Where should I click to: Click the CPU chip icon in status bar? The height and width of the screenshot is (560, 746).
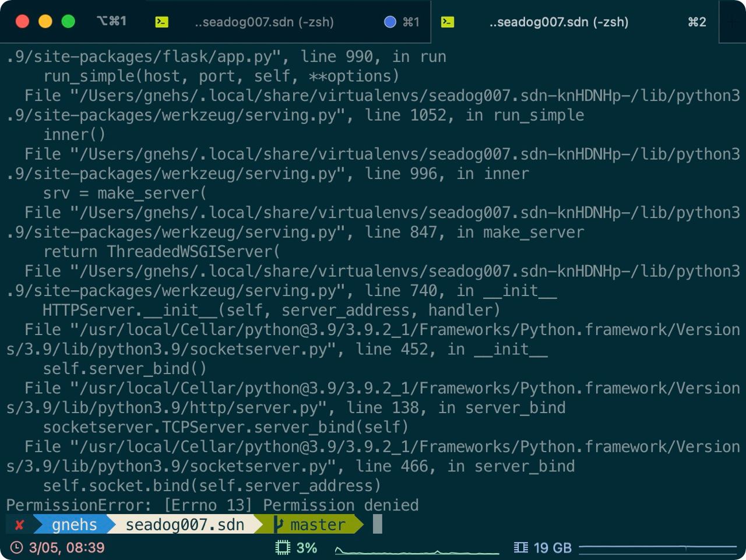pos(283,548)
